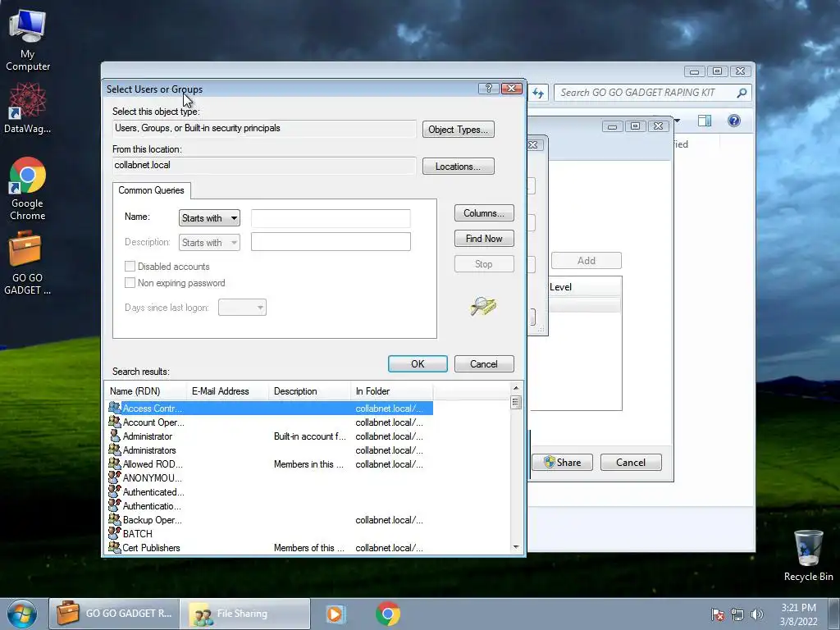This screenshot has width=840, height=630.
Task: Click the BATCH principal icon
Action: (x=115, y=533)
